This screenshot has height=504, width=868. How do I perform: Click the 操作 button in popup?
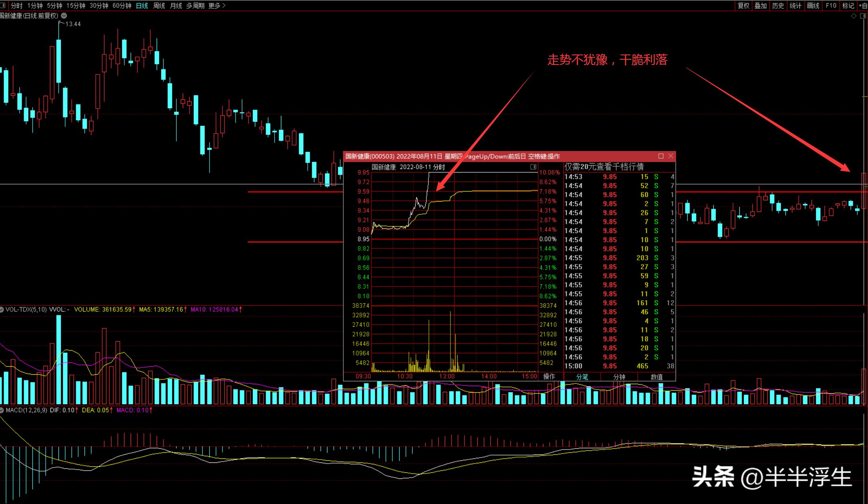pyautogui.click(x=549, y=376)
